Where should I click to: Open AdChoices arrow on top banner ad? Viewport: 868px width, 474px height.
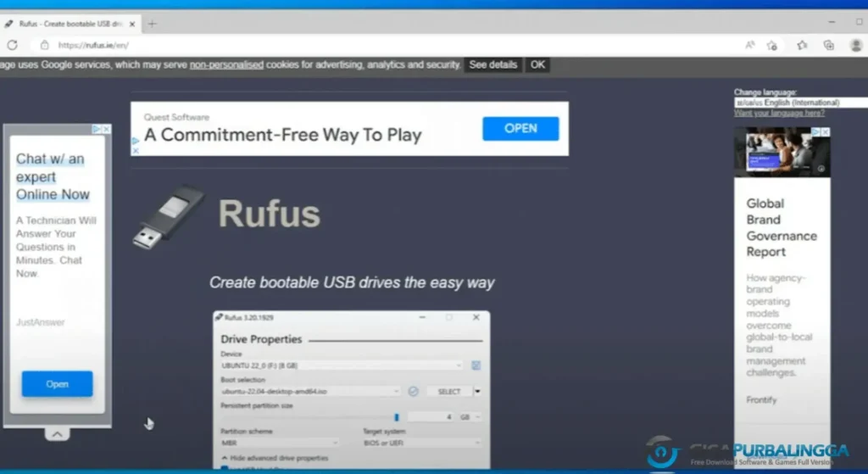[136, 142]
